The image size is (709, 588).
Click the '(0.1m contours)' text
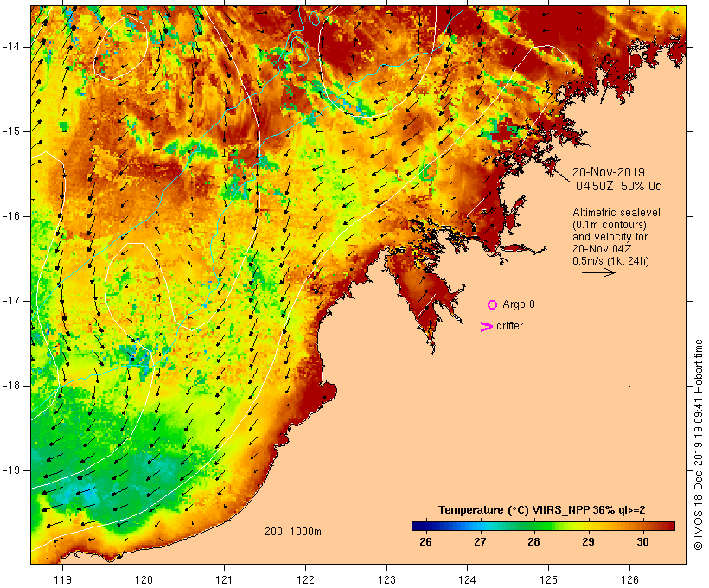[610, 225]
